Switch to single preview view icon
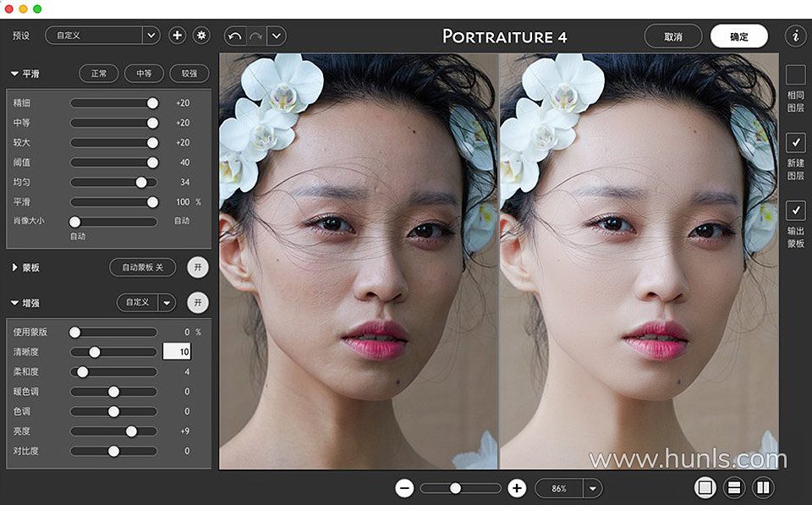Viewport: 812px width, 505px height. [705, 487]
